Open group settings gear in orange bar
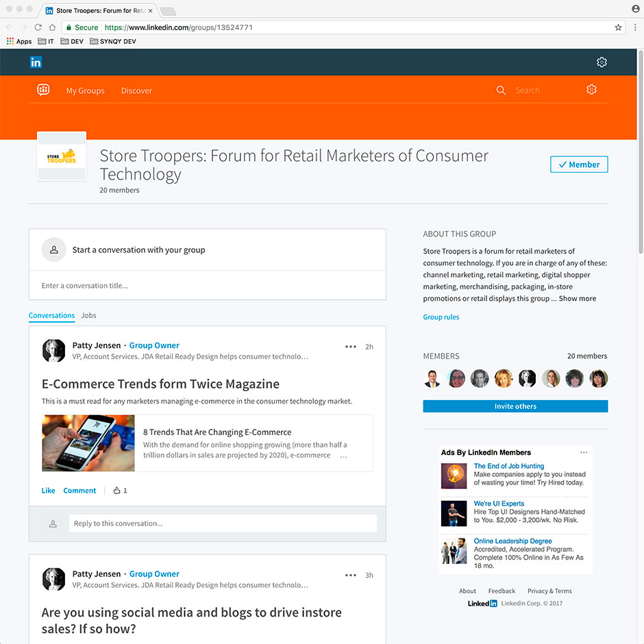 [x=591, y=90]
